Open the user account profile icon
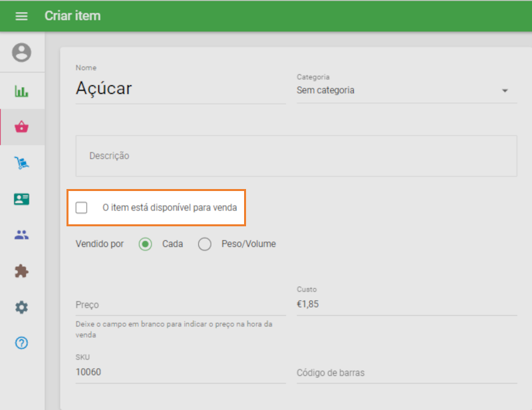 pyautogui.click(x=21, y=53)
